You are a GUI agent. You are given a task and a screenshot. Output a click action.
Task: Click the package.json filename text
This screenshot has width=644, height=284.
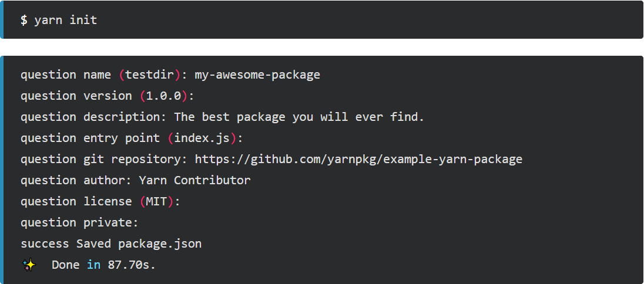coord(160,244)
